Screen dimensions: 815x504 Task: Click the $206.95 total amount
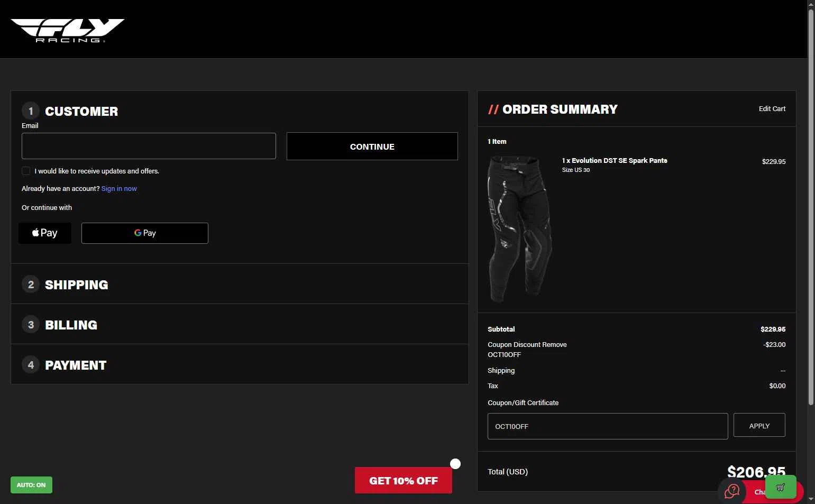click(x=756, y=472)
